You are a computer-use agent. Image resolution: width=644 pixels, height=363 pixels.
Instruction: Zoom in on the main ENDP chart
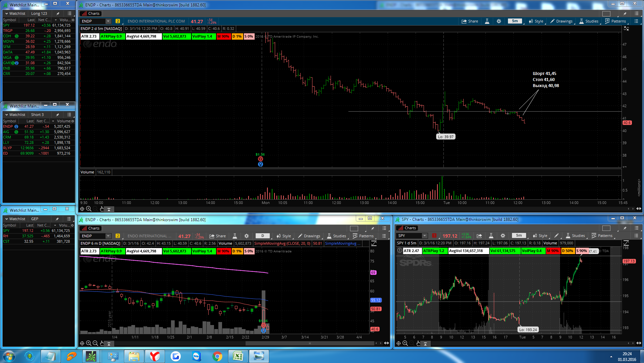[x=89, y=209]
